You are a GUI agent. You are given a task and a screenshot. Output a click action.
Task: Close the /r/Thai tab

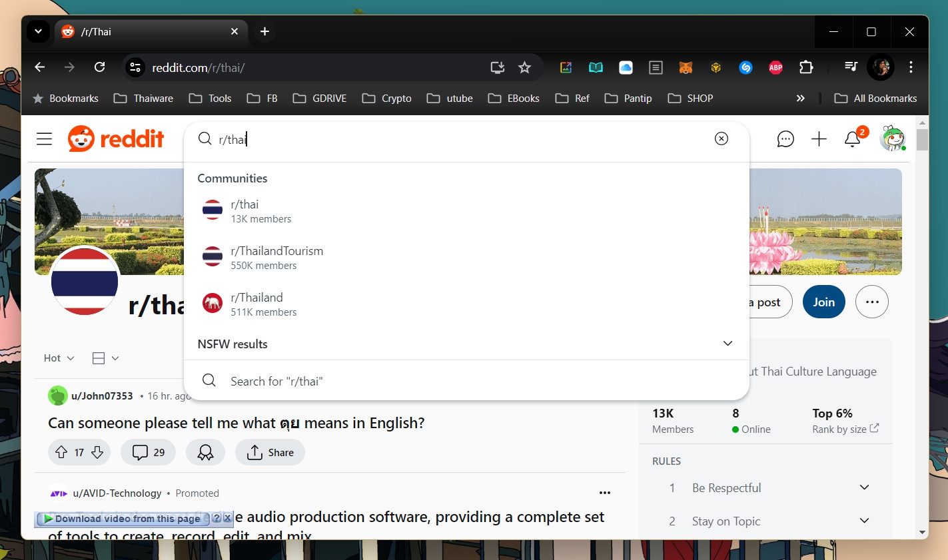(x=235, y=31)
